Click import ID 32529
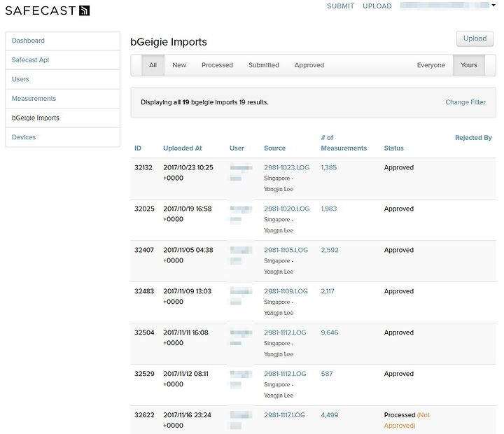The width and height of the screenshot is (504, 434). pyautogui.click(x=144, y=374)
